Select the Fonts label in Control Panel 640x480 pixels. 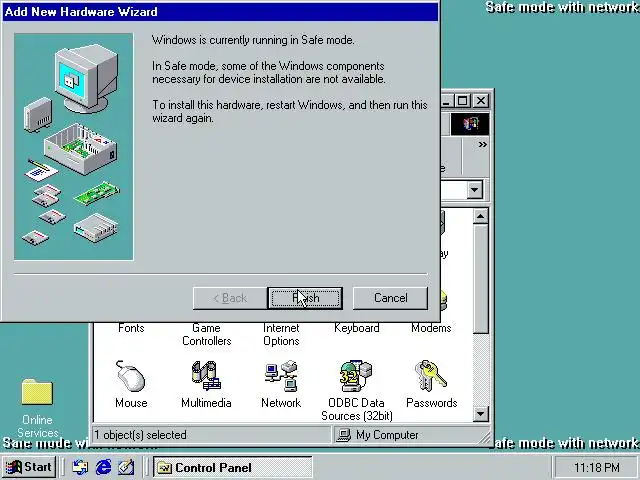pos(131,328)
